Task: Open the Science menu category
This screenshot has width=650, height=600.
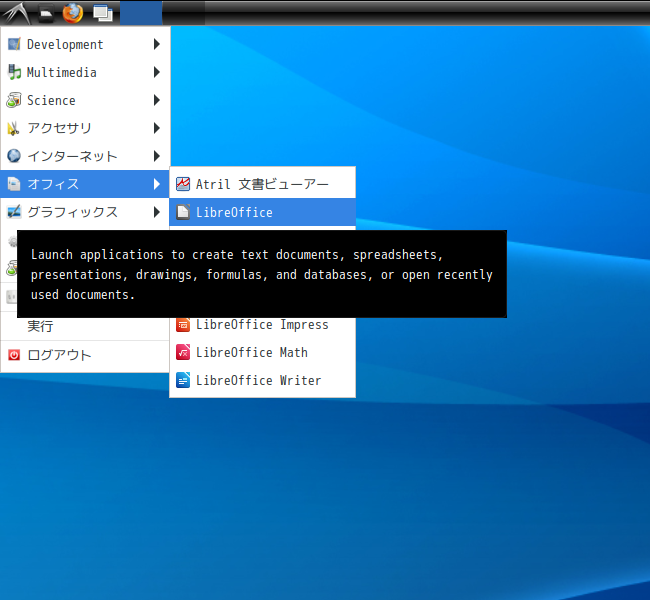Action: coord(85,100)
